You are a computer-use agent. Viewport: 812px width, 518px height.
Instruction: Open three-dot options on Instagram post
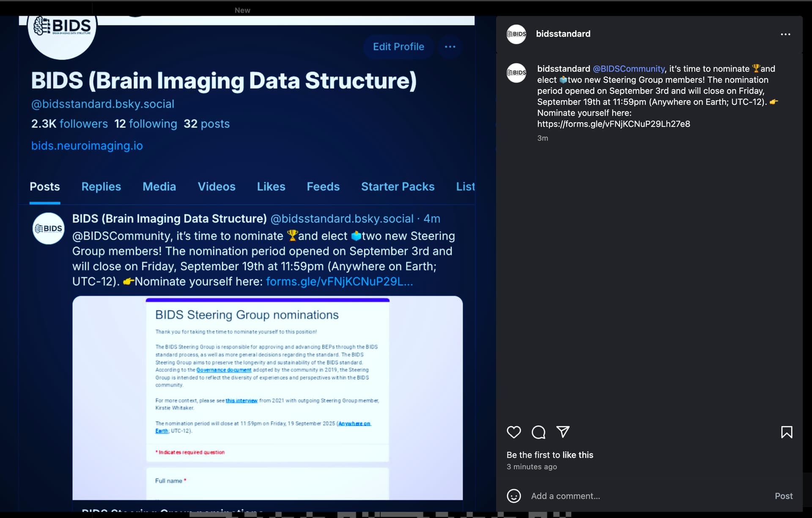(x=785, y=34)
